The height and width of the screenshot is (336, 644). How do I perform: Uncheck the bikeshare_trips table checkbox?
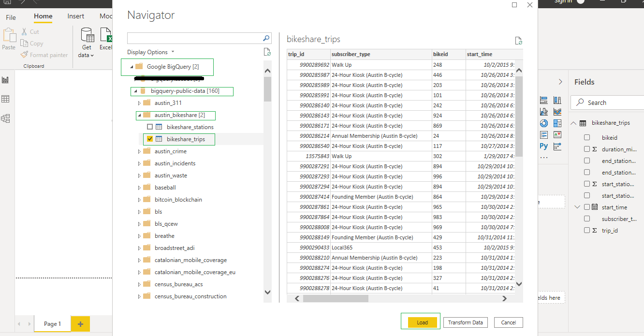pyautogui.click(x=150, y=139)
